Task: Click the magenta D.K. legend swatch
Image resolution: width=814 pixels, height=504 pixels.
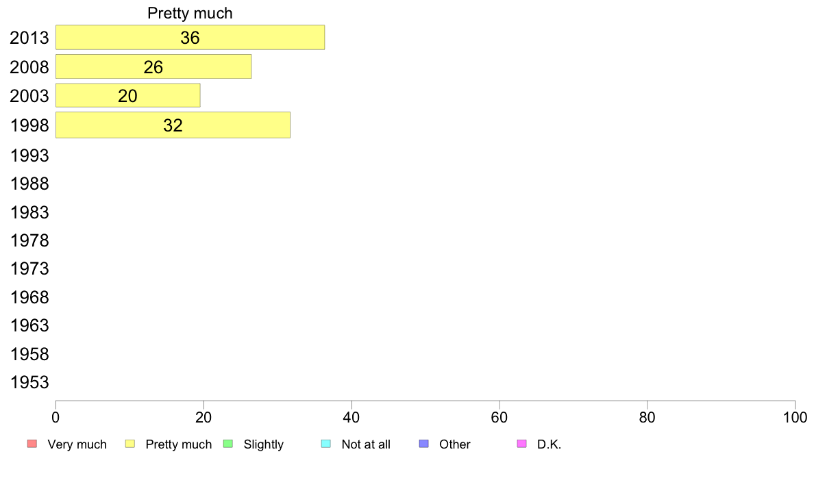Action: pyautogui.click(x=521, y=444)
